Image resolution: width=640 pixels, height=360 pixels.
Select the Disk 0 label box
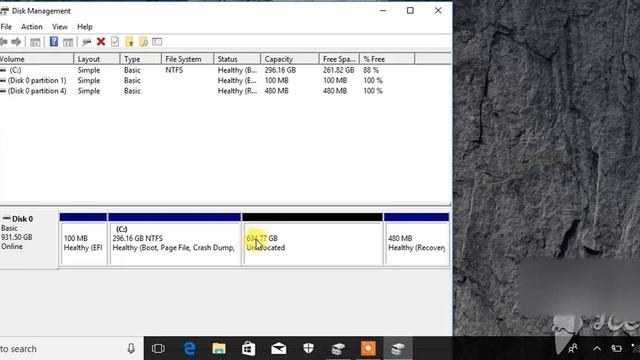point(29,239)
